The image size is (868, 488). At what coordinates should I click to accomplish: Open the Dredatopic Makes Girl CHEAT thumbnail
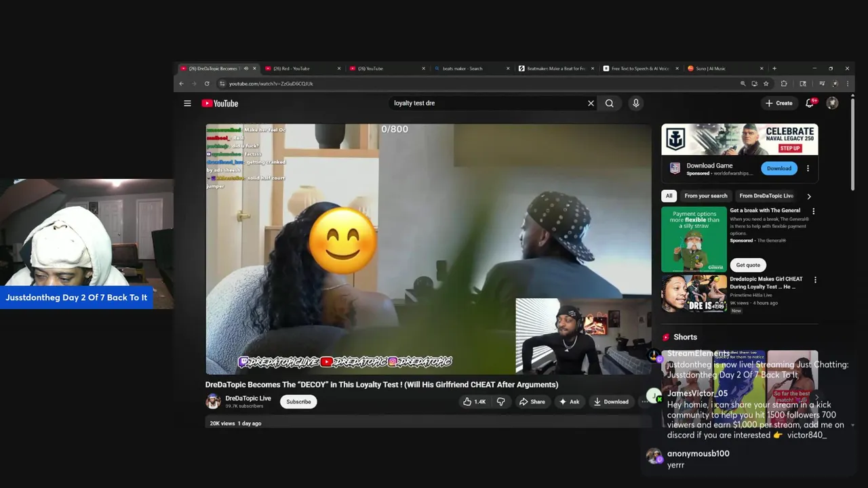coord(694,293)
